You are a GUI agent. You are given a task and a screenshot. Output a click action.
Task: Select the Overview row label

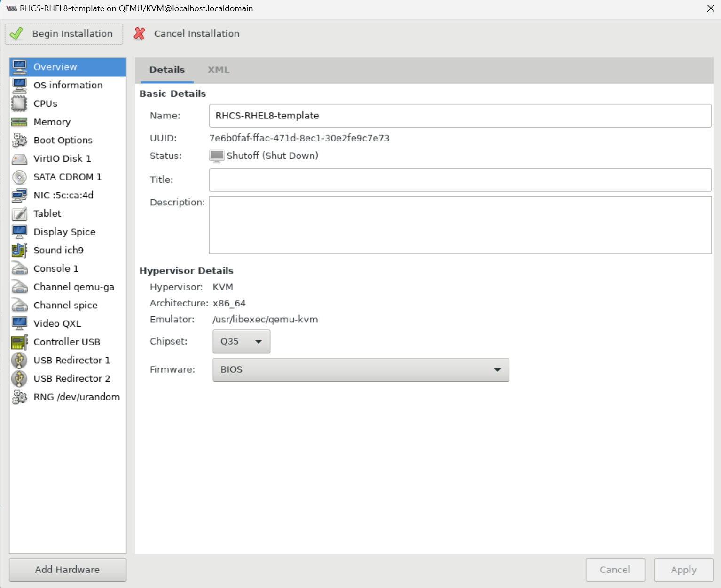pyautogui.click(x=55, y=67)
